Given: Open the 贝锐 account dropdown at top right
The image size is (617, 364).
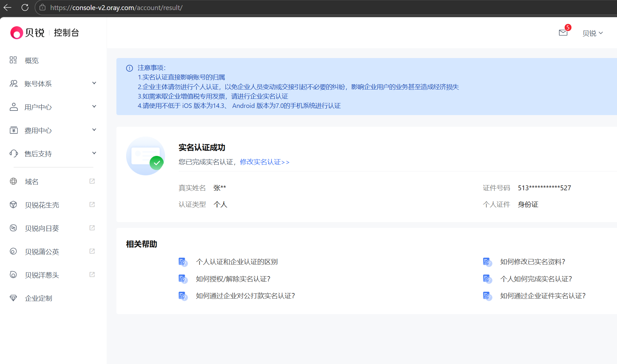Looking at the screenshot, I should [x=593, y=33].
